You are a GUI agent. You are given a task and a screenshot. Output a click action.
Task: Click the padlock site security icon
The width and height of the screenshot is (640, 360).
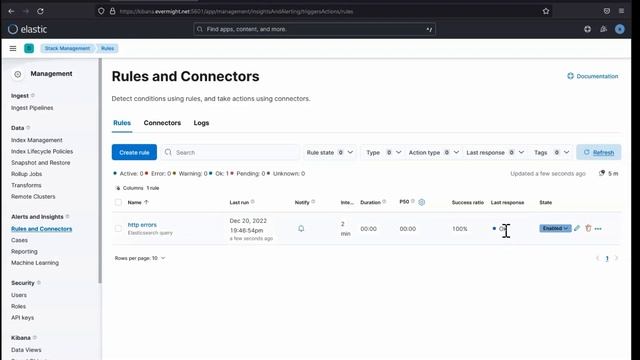coord(112,11)
